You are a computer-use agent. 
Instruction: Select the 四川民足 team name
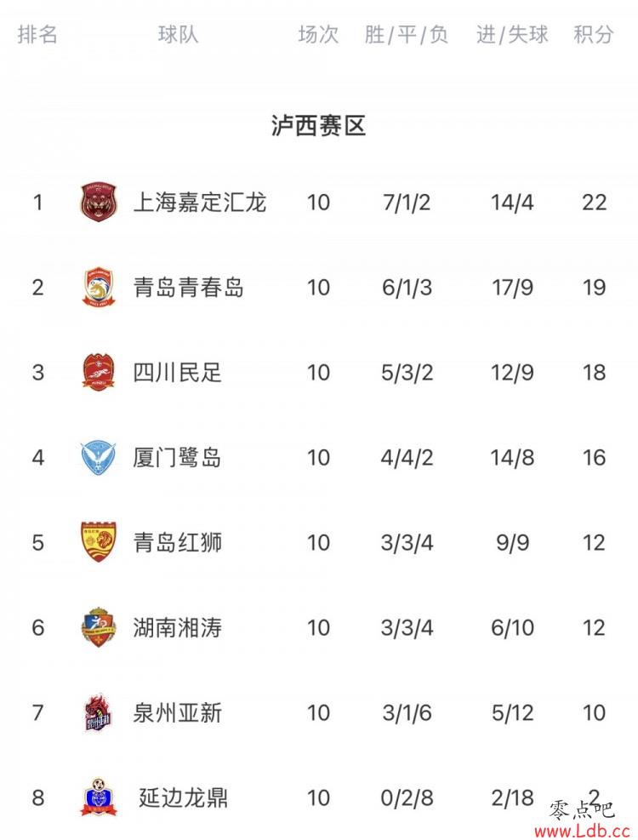[x=177, y=372]
